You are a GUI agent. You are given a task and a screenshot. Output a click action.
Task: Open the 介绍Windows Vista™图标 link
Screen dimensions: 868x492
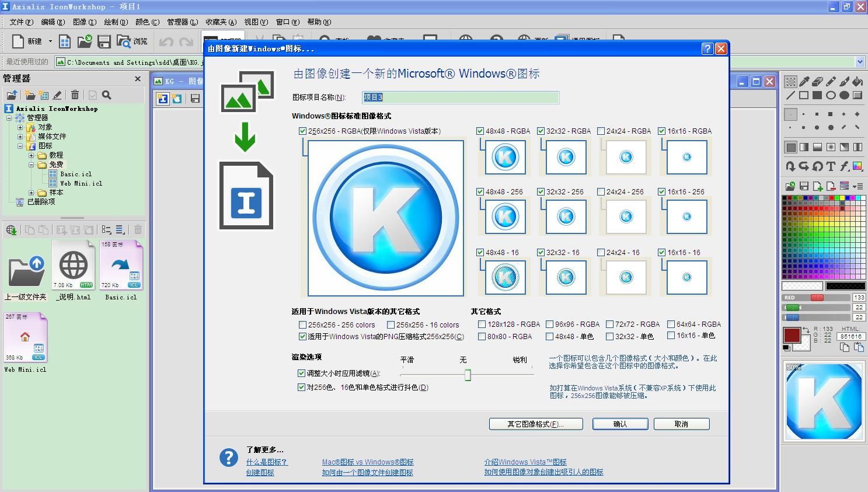[x=525, y=462]
